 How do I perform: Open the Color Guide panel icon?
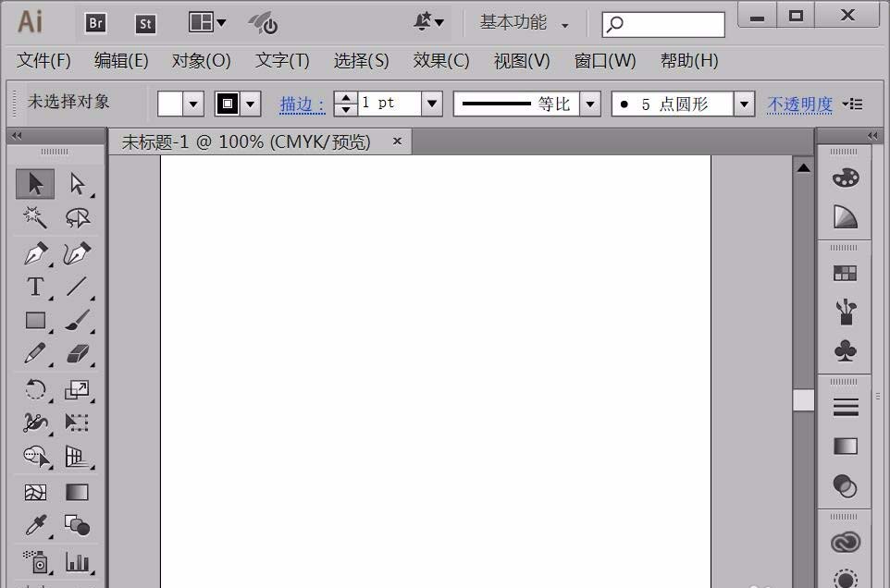tap(846, 217)
